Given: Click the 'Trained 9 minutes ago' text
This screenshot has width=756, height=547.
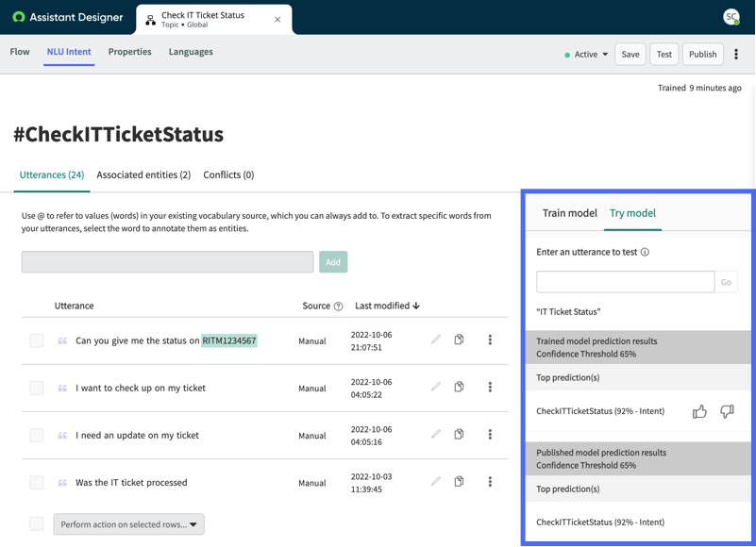Looking at the screenshot, I should [699, 88].
